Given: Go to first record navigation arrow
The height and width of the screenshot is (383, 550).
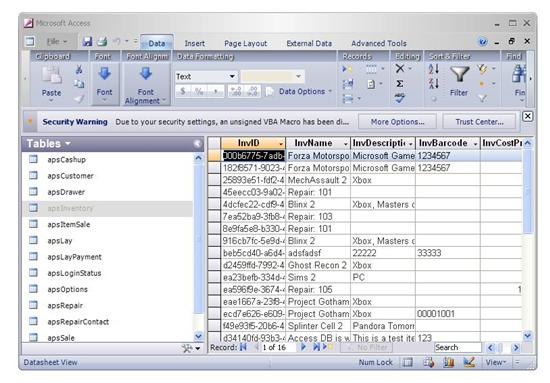Looking at the screenshot, I should click(x=243, y=347).
